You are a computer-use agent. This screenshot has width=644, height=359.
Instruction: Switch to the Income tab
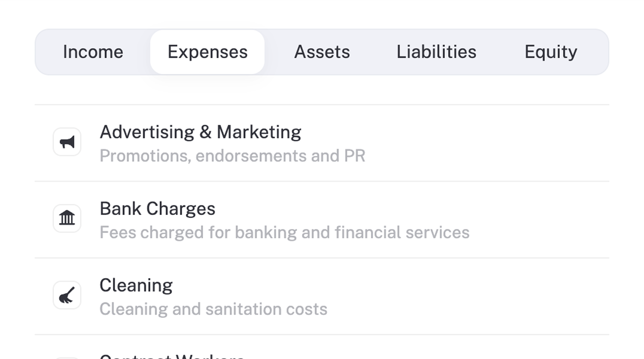tap(93, 52)
